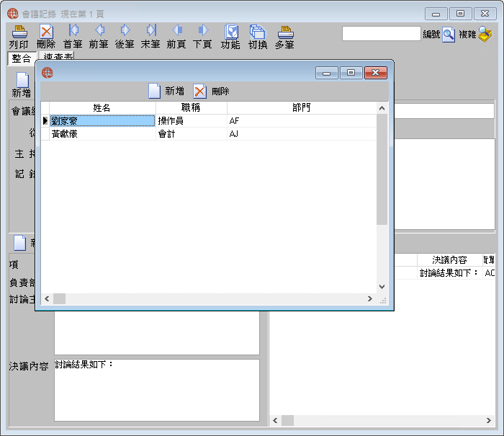
Task: Click the dialog vertical scrollbar down arrow
Action: tap(382, 286)
